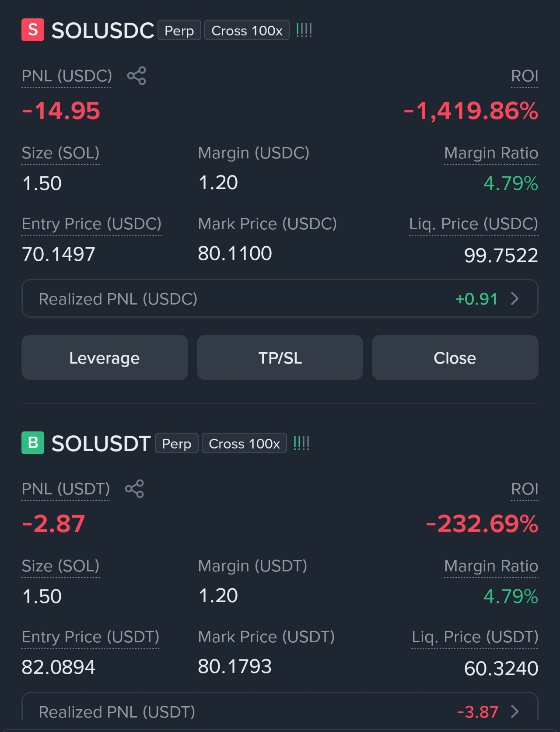Viewport: 560px width, 732px height.
Task: Close the SOLUSDC position
Action: [x=455, y=357]
